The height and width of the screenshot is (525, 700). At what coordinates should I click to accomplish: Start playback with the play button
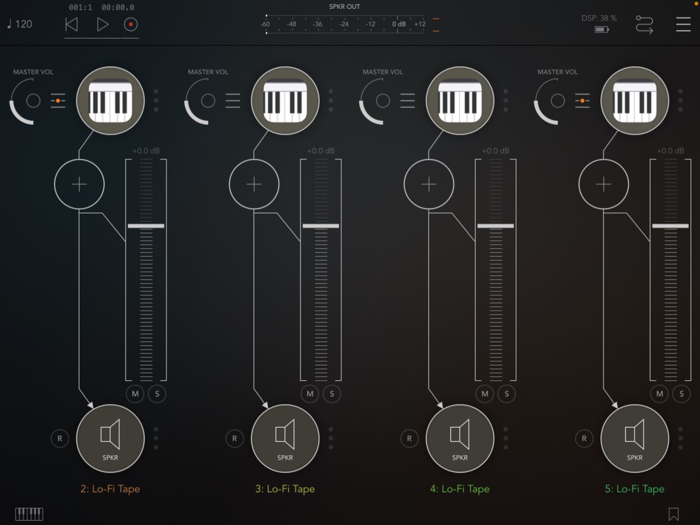[x=102, y=24]
